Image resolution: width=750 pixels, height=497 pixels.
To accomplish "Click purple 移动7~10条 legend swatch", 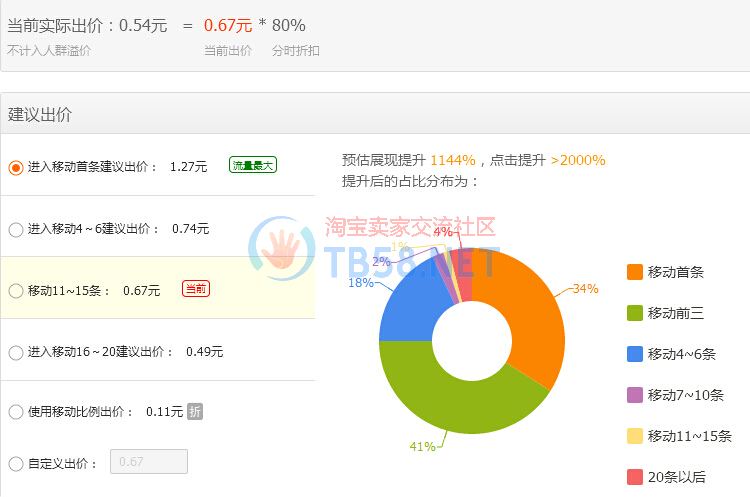I will click(x=634, y=395).
